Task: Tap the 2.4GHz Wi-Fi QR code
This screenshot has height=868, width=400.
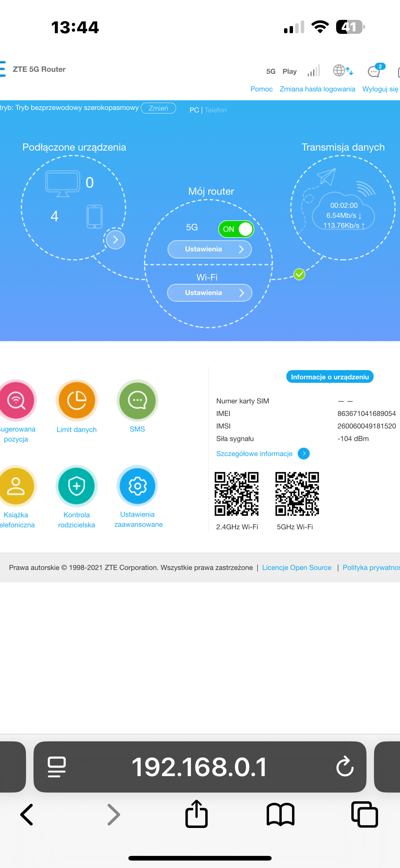Action: point(236,494)
